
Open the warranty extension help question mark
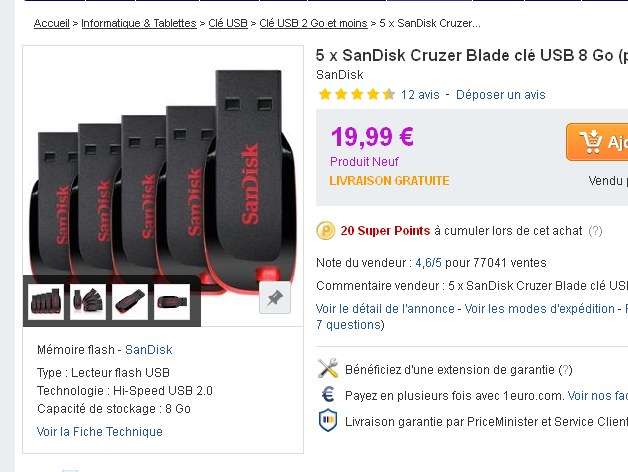click(x=566, y=369)
